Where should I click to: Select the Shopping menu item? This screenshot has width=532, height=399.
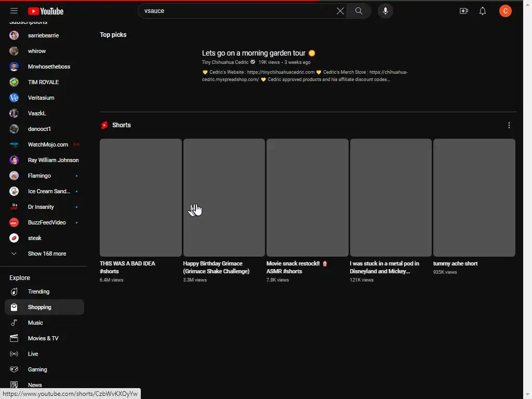point(44,307)
